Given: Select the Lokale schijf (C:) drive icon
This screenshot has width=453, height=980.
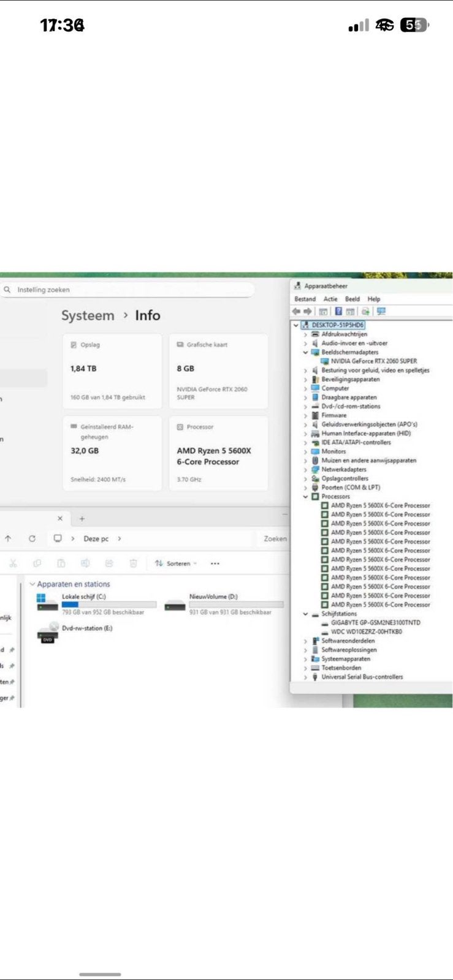Looking at the screenshot, I should point(47,603).
